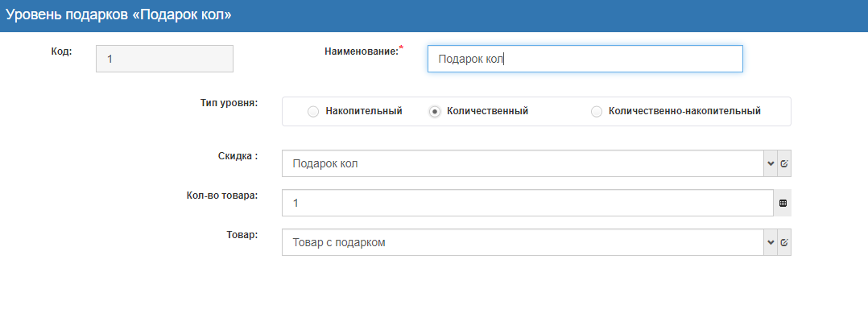
Task: Select the Накопительный radio button
Action: click(313, 112)
